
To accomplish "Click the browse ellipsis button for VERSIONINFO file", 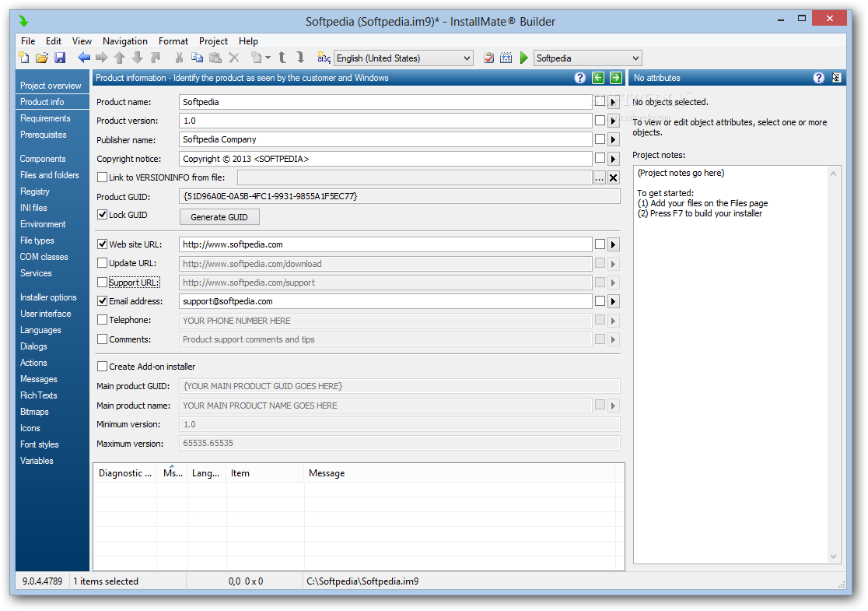I will coord(599,177).
